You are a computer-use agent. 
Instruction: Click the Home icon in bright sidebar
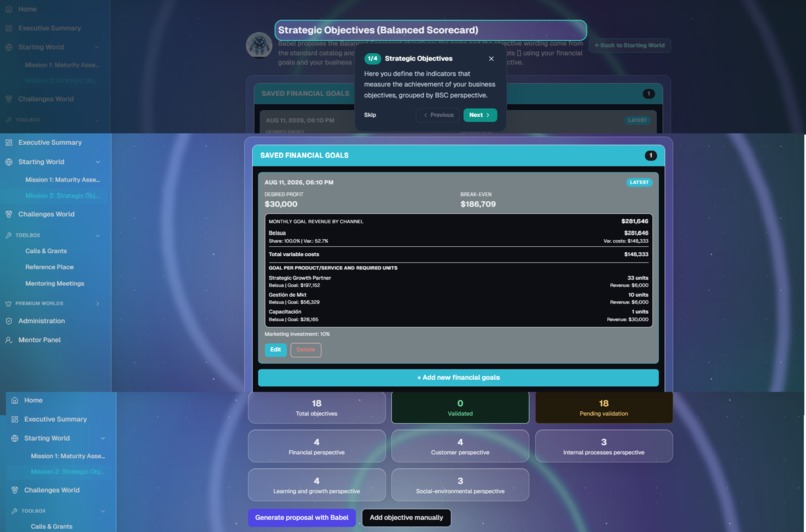(x=14, y=400)
